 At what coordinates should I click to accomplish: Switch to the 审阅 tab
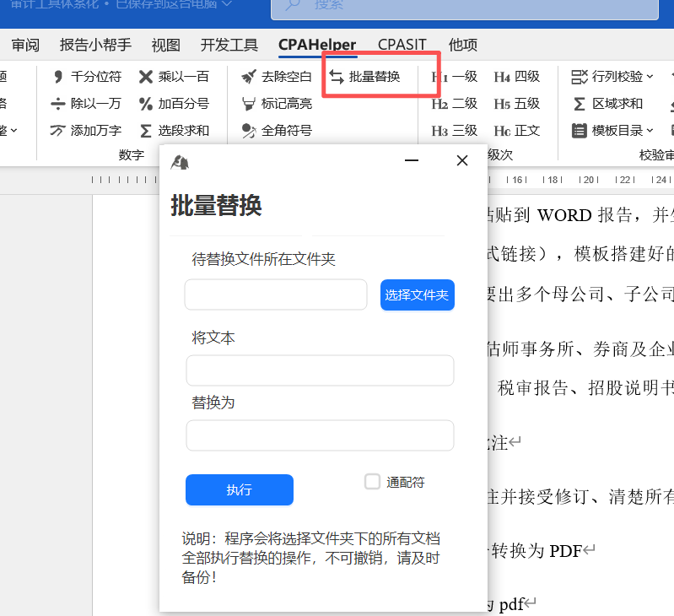click(x=25, y=45)
